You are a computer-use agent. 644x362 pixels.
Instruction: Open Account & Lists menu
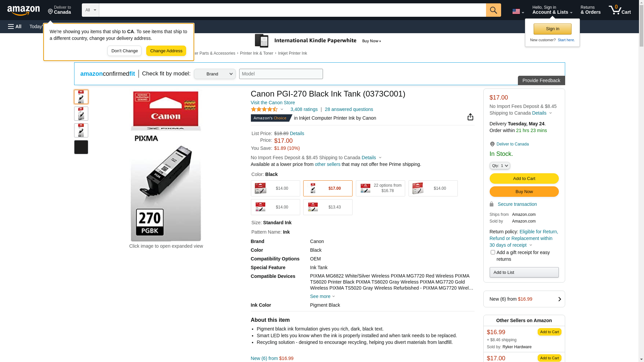point(552,10)
